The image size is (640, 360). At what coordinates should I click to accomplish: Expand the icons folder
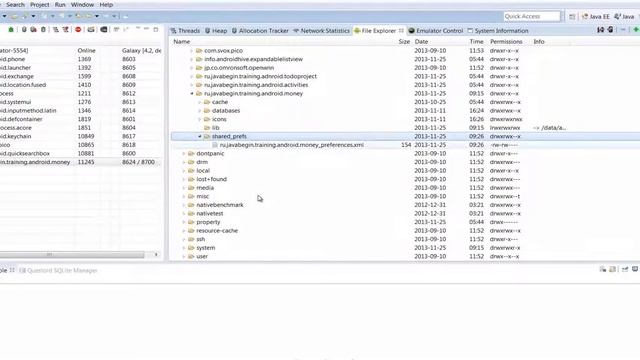[x=200, y=119]
